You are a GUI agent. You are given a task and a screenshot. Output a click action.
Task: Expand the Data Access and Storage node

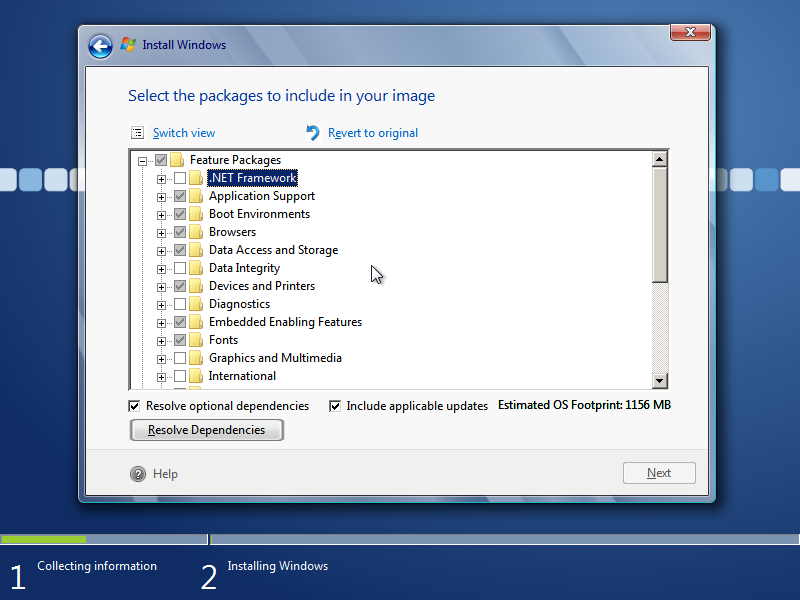coord(161,251)
